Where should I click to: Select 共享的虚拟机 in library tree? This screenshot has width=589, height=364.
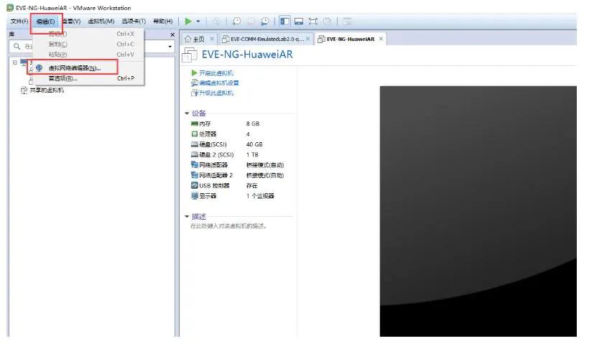pyautogui.click(x=47, y=90)
